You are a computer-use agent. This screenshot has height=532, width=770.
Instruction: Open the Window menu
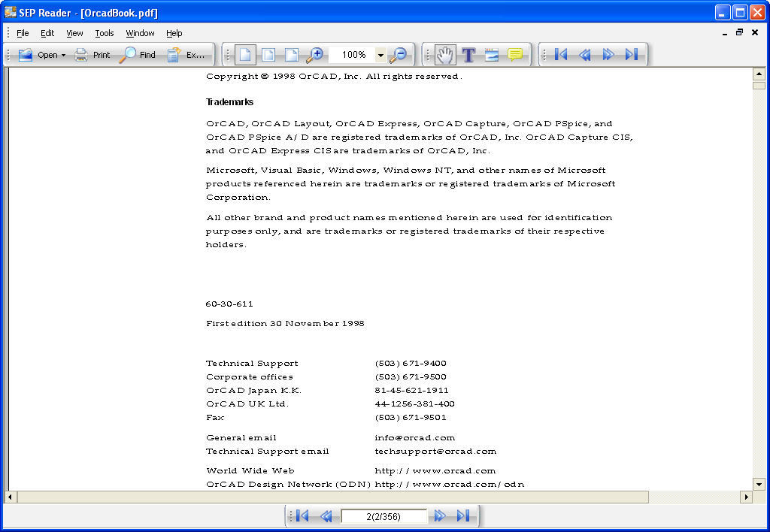tap(140, 33)
